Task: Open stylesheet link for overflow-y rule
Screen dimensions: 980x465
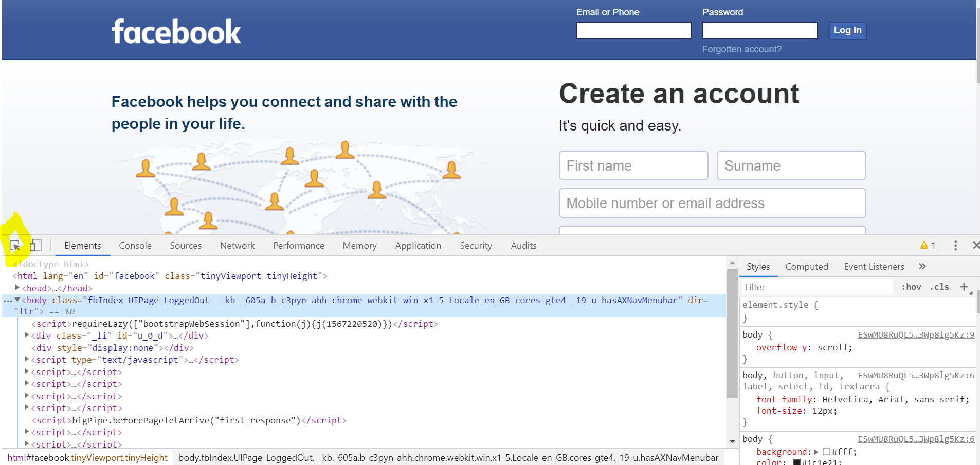Action: (x=916, y=334)
